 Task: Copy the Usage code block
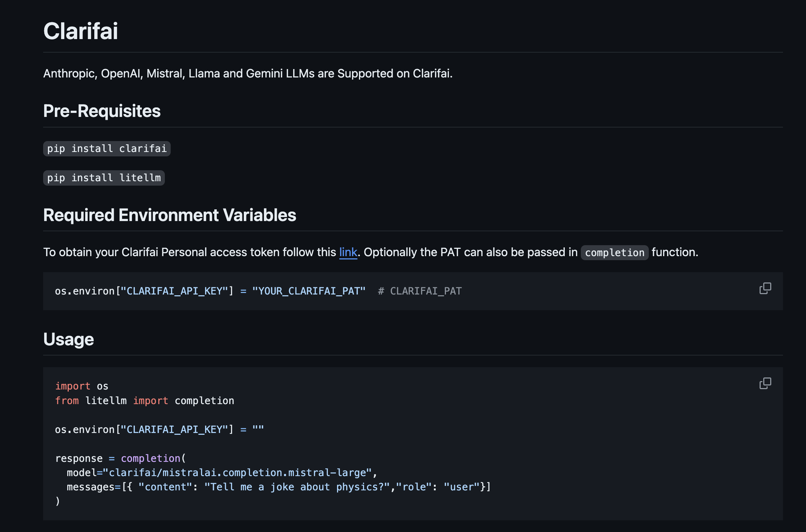765,383
